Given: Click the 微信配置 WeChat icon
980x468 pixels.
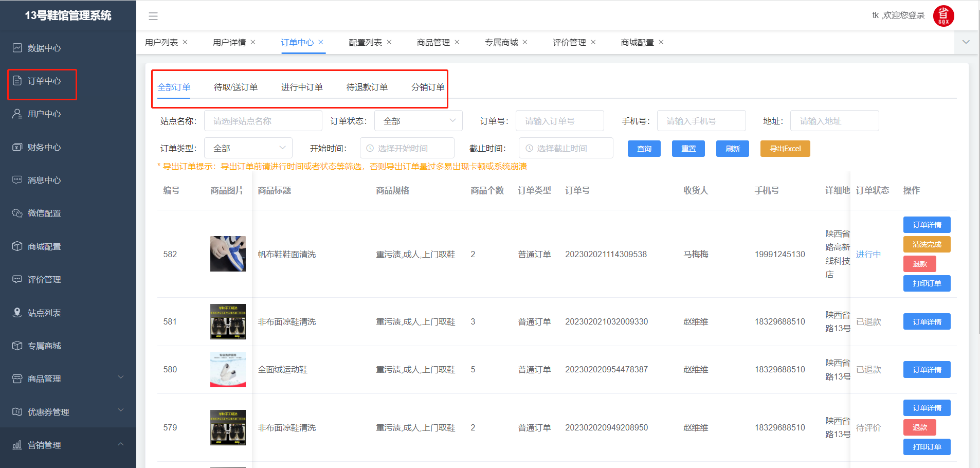Looking at the screenshot, I should coord(17,213).
